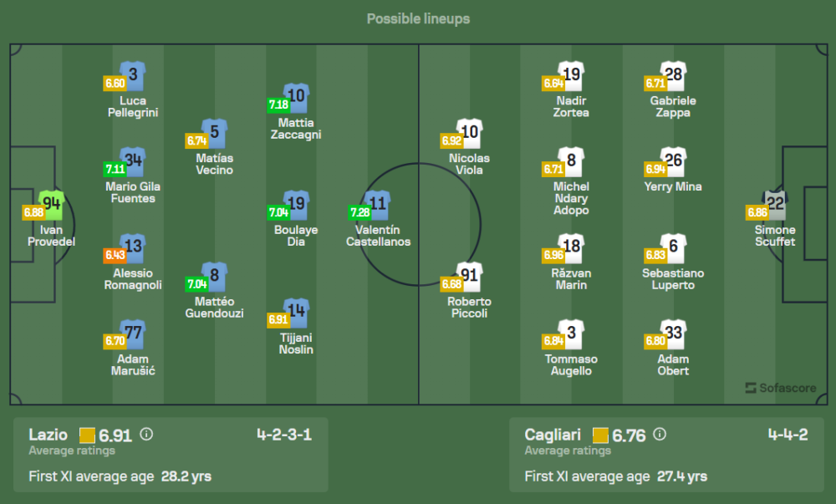
Task: Click Simone Scuffet's number 22 jersey
Action: point(775,204)
